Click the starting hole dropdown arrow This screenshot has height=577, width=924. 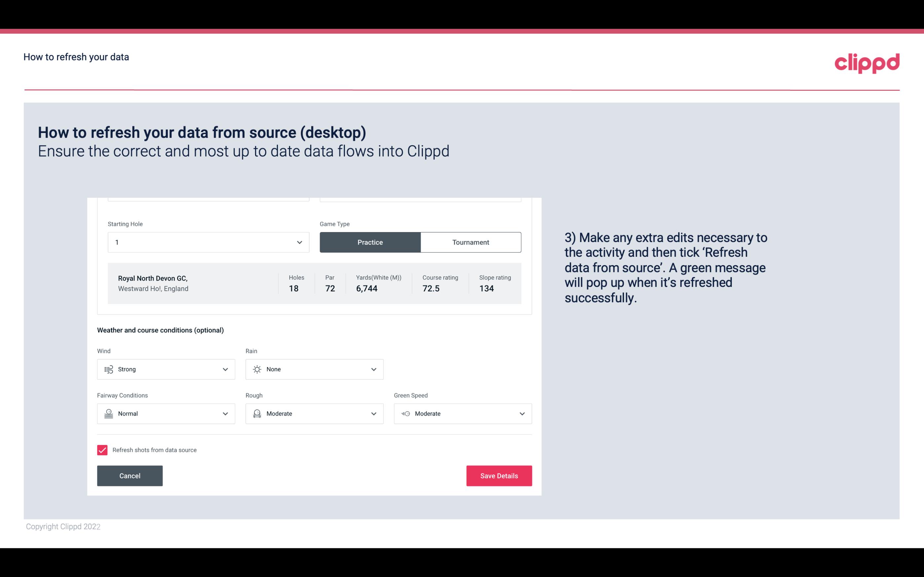click(x=299, y=242)
